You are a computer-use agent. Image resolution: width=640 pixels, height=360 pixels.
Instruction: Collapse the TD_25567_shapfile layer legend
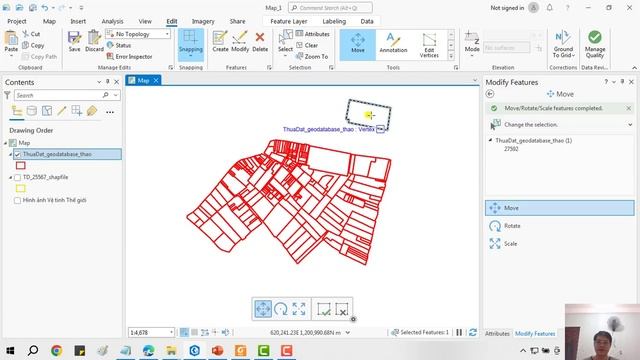click(x=11, y=177)
